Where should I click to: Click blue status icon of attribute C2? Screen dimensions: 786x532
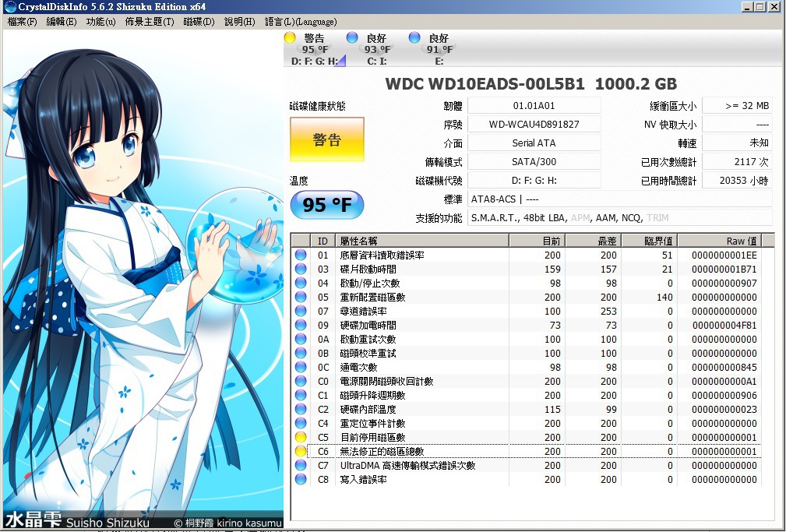[301, 409]
